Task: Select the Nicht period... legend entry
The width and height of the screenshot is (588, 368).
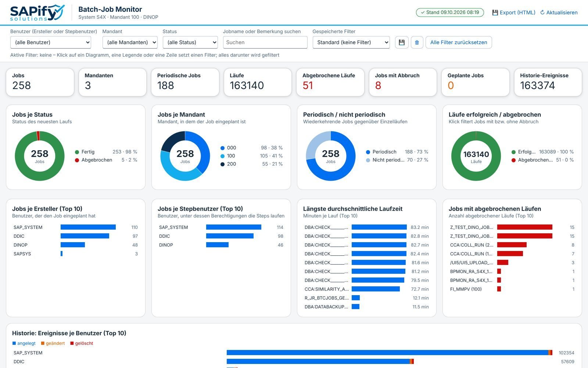Action: (397, 160)
